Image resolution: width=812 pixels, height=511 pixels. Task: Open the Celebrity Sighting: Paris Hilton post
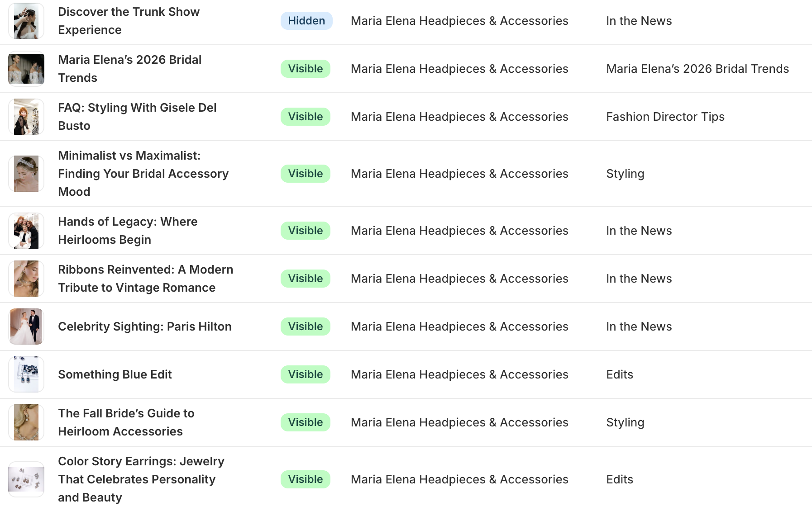pyautogui.click(x=145, y=326)
